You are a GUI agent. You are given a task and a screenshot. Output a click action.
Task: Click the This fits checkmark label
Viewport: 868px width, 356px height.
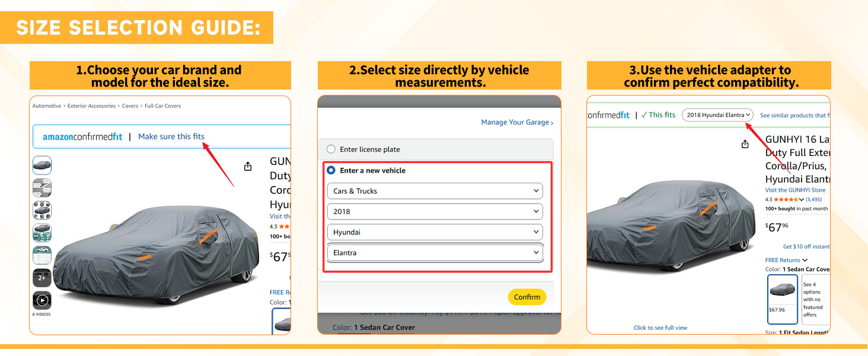[658, 115]
